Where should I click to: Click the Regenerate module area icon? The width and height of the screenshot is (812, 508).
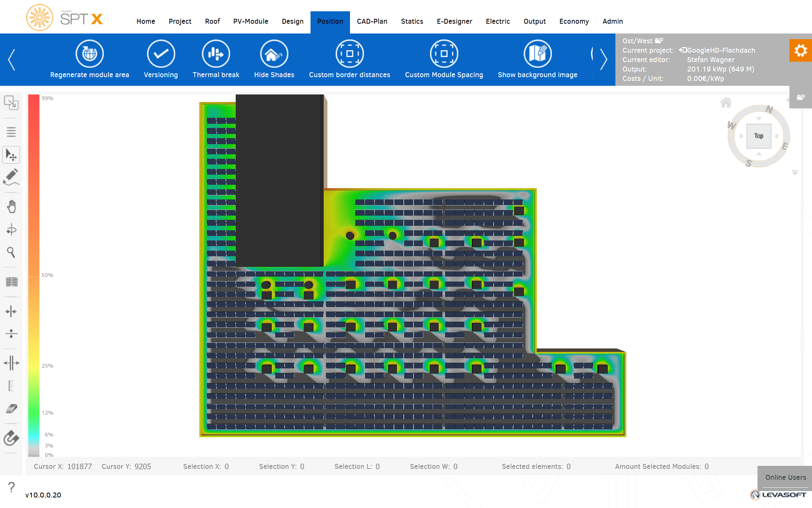pos(89,54)
